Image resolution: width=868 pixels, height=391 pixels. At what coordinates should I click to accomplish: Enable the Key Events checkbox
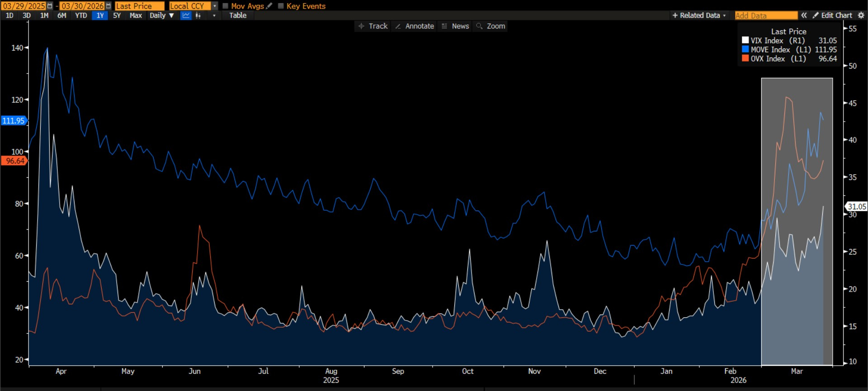pyautogui.click(x=281, y=6)
